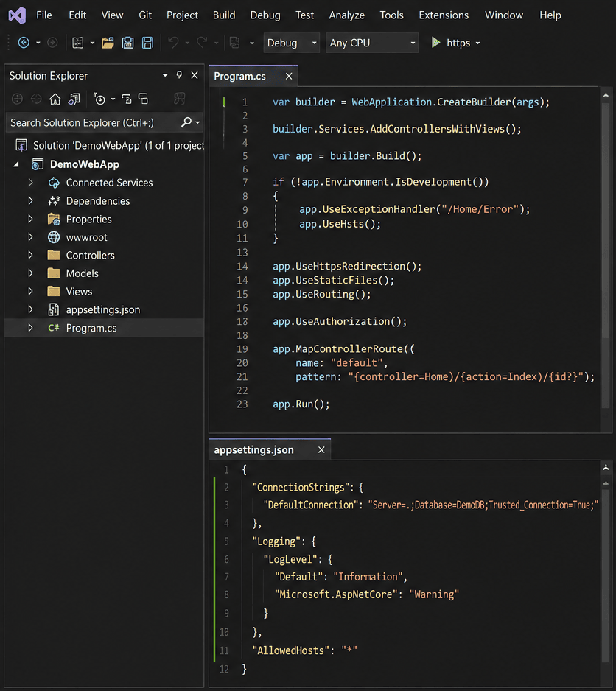Screen dimensions: 616x691
Task: Open the New Project dropdown arrow
Action: [x=92, y=43]
